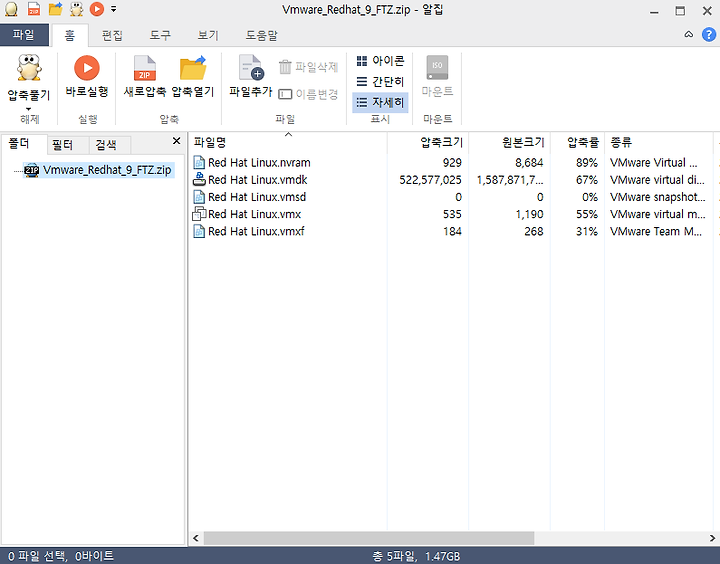The width and height of the screenshot is (720, 564).
Task: Click the 8,684 original size cell
Action: [x=529, y=163]
